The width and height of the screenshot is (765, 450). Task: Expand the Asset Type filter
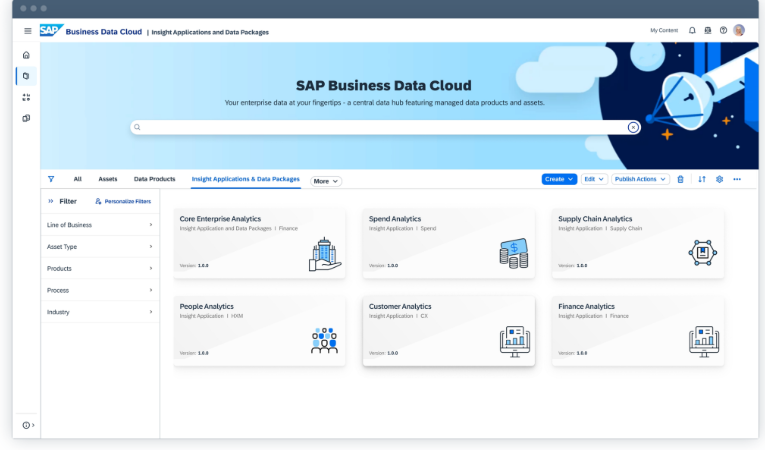coord(100,247)
